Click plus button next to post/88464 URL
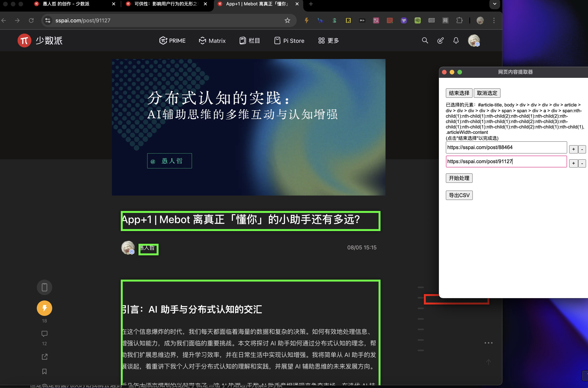 click(x=573, y=149)
